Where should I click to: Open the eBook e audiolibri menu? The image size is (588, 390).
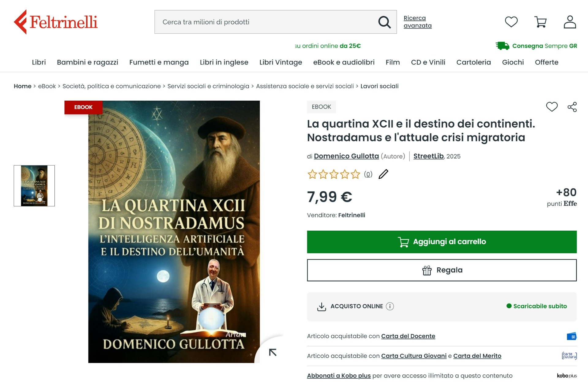pyautogui.click(x=344, y=62)
